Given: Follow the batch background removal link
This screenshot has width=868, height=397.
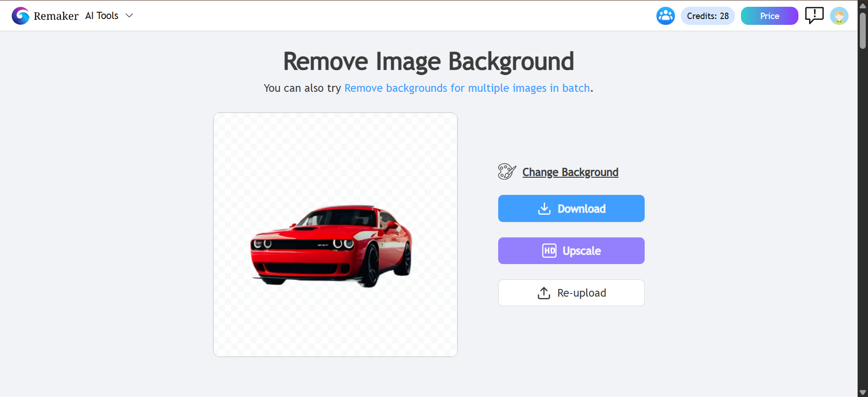Looking at the screenshot, I should coord(467,88).
